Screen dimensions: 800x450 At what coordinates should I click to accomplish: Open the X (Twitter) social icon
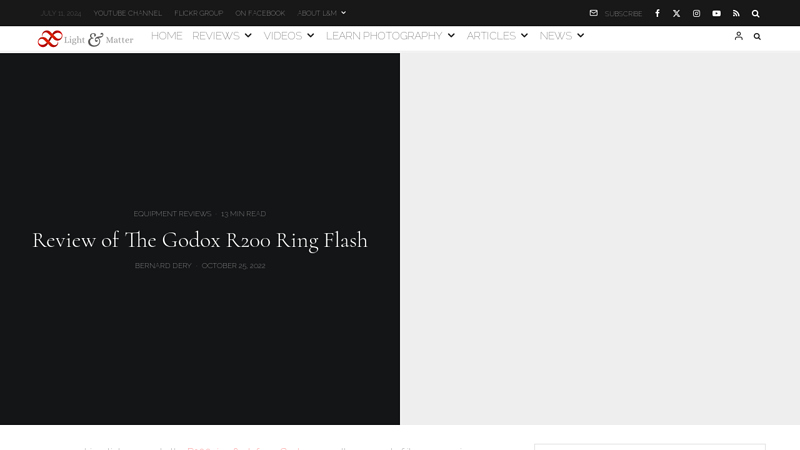coord(677,13)
